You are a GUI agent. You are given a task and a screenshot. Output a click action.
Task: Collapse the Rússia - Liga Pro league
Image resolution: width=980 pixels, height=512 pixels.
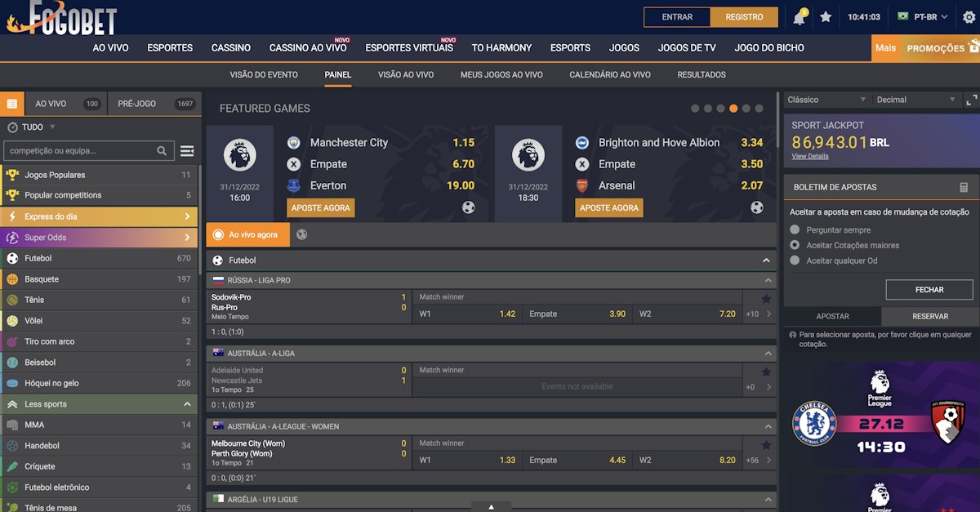tap(768, 280)
